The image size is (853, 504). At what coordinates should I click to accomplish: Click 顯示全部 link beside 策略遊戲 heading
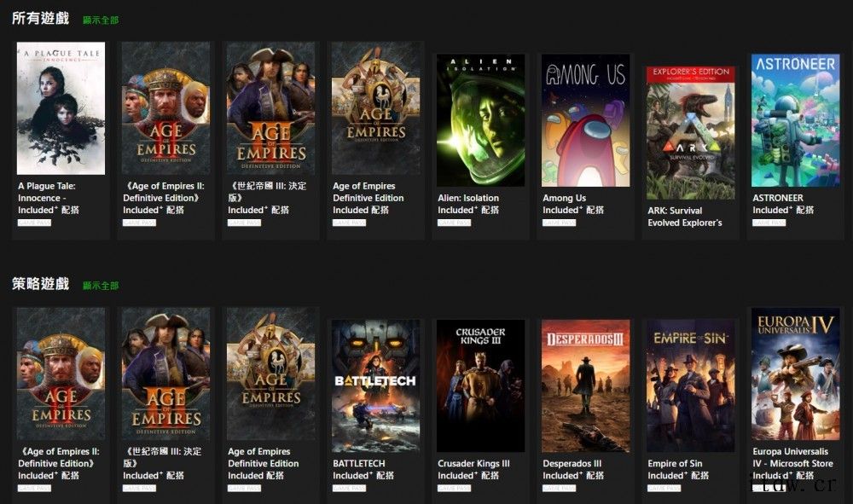pos(101,286)
